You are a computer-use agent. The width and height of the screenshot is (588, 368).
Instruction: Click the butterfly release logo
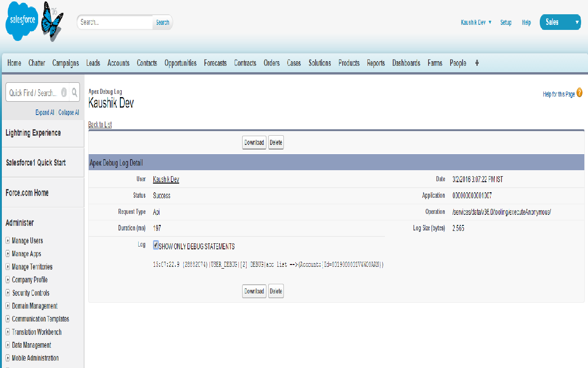tap(52, 21)
